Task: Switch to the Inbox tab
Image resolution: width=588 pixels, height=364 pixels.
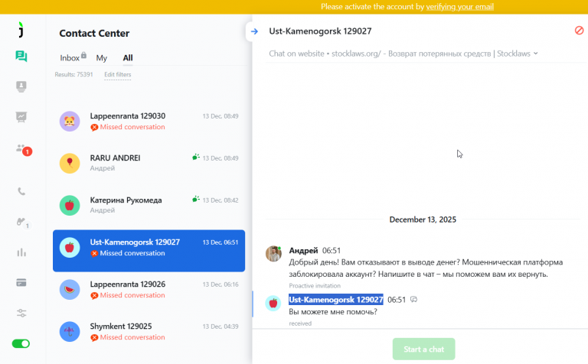Action: [70, 58]
